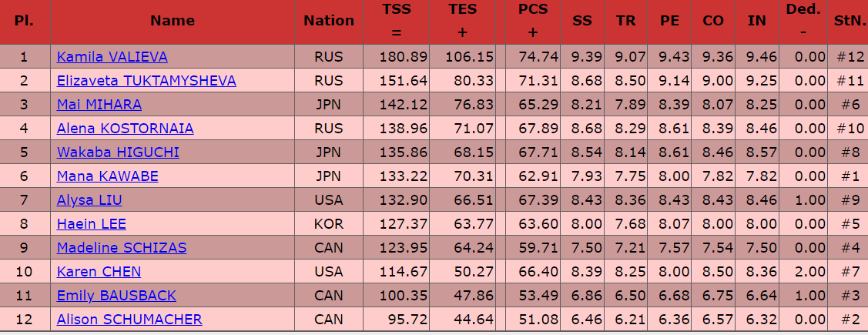The height and width of the screenshot is (335, 868).
Task: Click Valieva's TSS score 180.89
Action: (404, 56)
